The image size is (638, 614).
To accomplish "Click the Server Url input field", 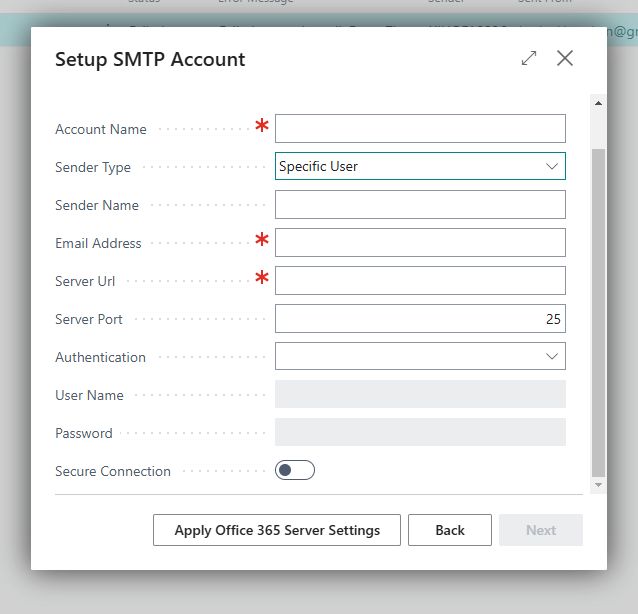I will tap(420, 280).
